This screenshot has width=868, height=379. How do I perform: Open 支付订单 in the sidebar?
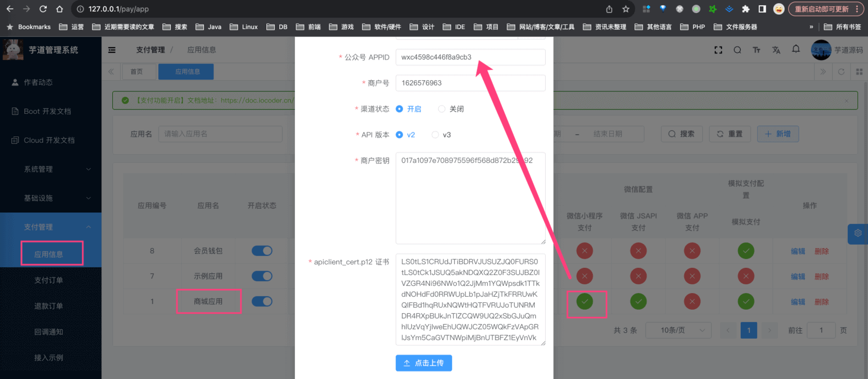pyautogui.click(x=49, y=280)
